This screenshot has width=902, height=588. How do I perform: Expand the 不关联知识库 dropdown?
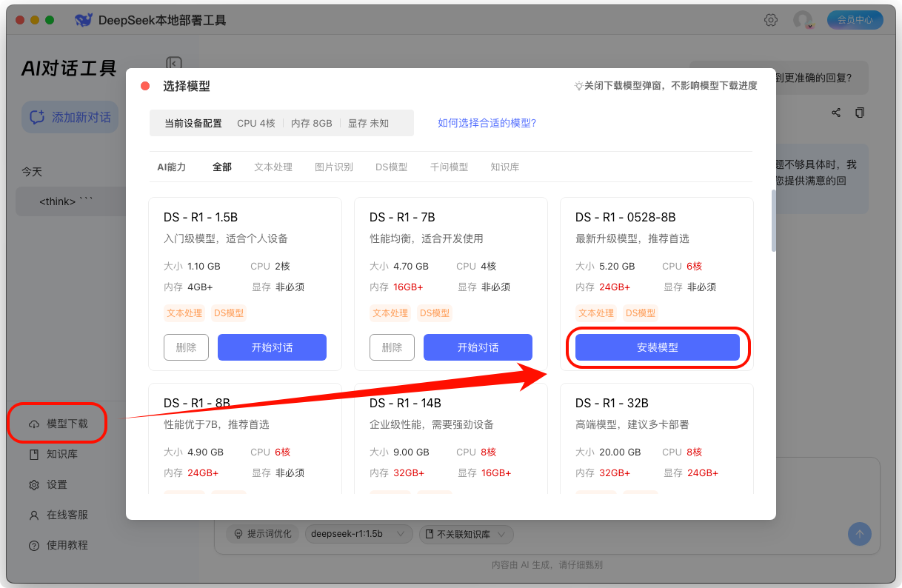(x=467, y=534)
